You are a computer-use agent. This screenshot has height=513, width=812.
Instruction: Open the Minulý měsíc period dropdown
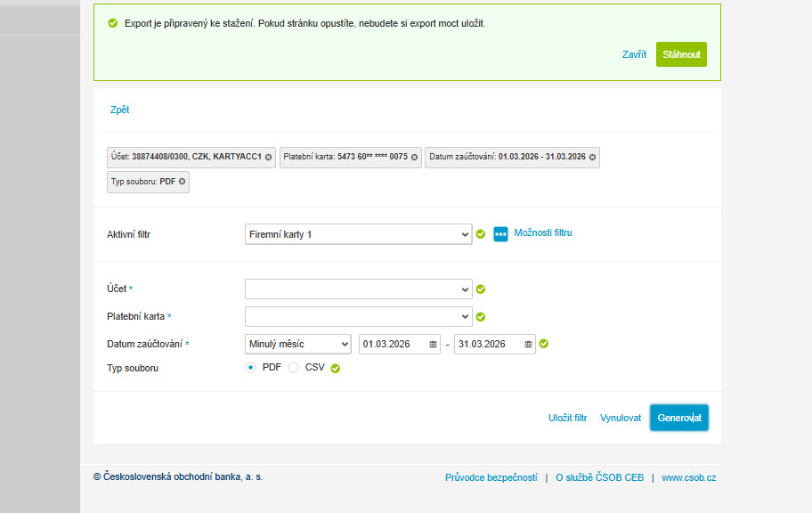coord(297,344)
